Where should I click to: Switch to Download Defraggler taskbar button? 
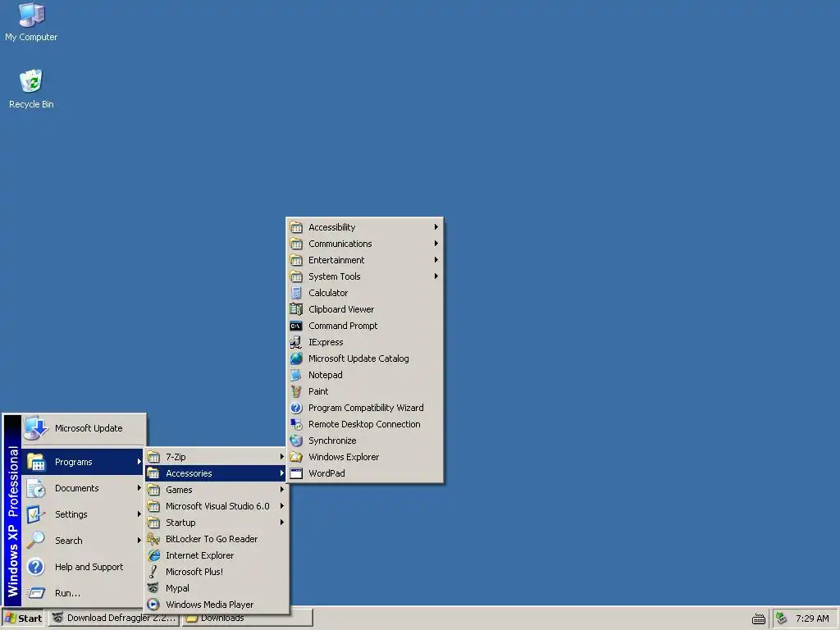tap(115, 619)
